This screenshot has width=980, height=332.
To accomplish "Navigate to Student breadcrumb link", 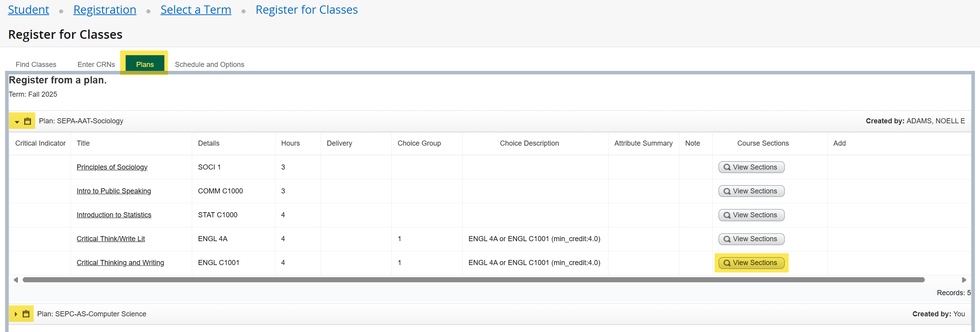I will pos(29,10).
